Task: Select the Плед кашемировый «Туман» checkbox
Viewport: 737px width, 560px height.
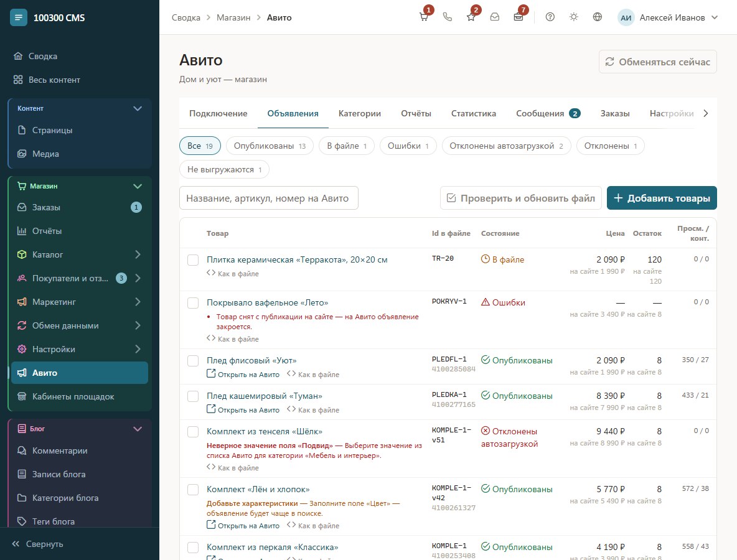Action: tap(193, 396)
